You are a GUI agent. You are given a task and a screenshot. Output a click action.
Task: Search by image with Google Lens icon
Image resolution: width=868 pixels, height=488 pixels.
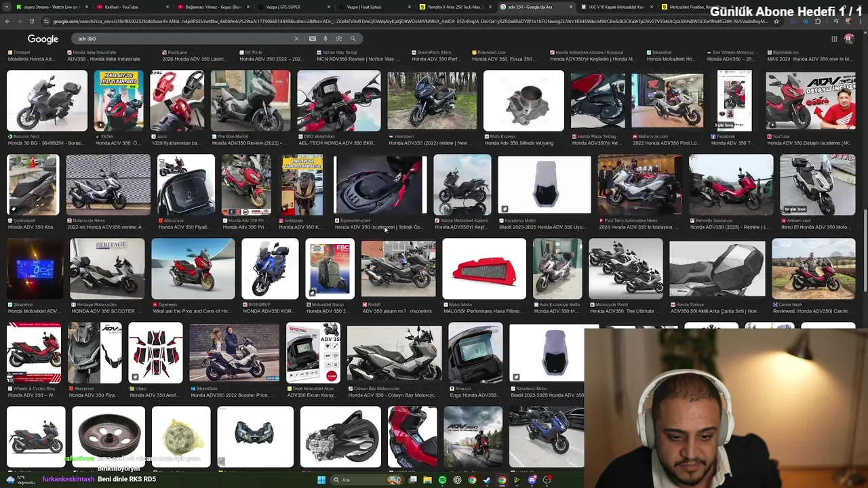[339, 39]
